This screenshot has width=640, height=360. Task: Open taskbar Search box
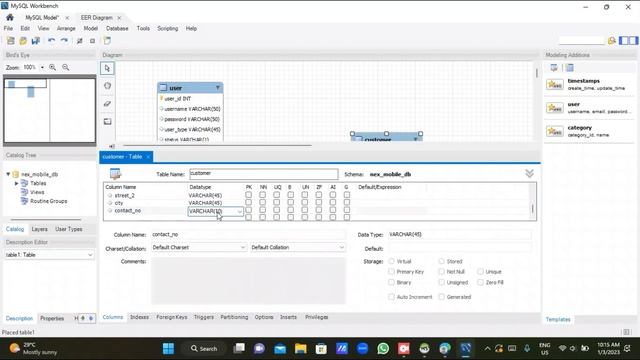coord(204,348)
